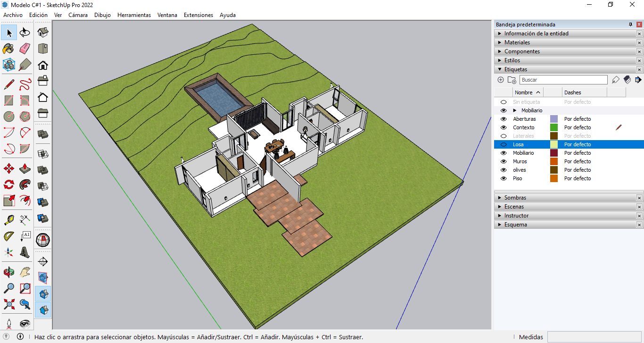Click the Buscar tag search field
Screen dimensions: 644x343
(x=563, y=80)
